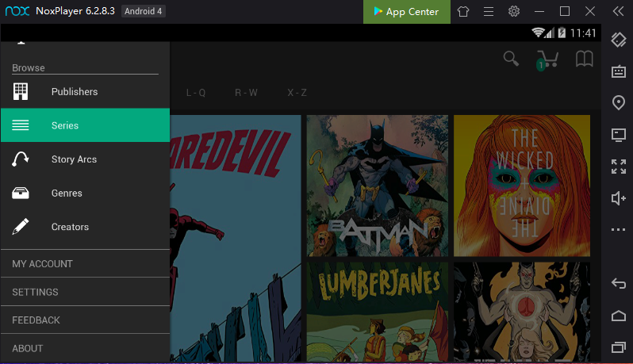Image resolution: width=633 pixels, height=364 pixels.
Task: Open NoxPlayer system settings gear
Action: [514, 11]
